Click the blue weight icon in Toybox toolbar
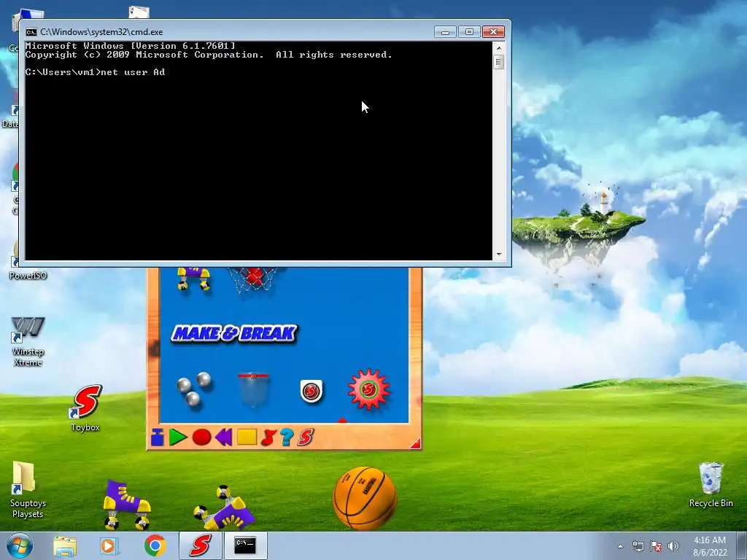747x560 pixels. click(158, 437)
